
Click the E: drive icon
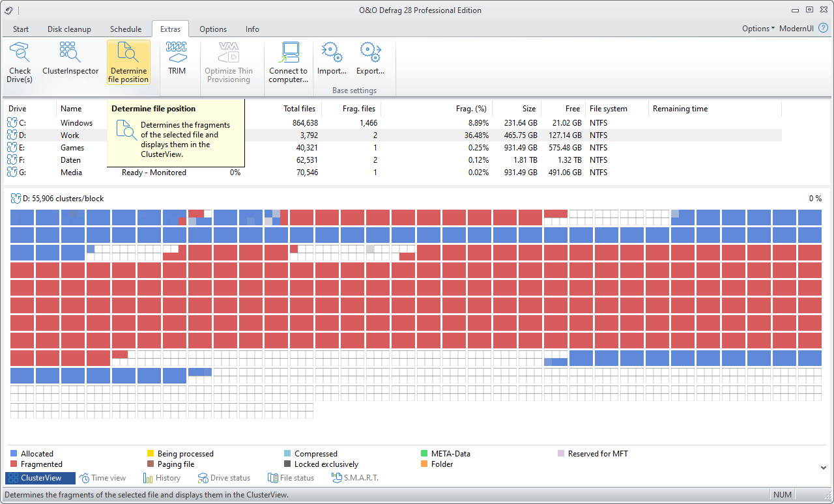pos(13,147)
